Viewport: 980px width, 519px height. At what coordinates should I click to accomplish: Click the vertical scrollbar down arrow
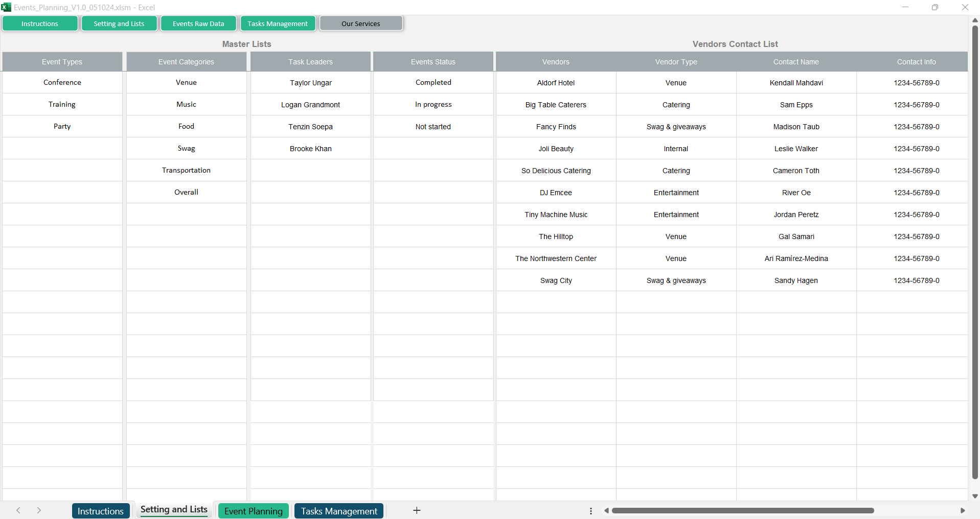pos(975,496)
